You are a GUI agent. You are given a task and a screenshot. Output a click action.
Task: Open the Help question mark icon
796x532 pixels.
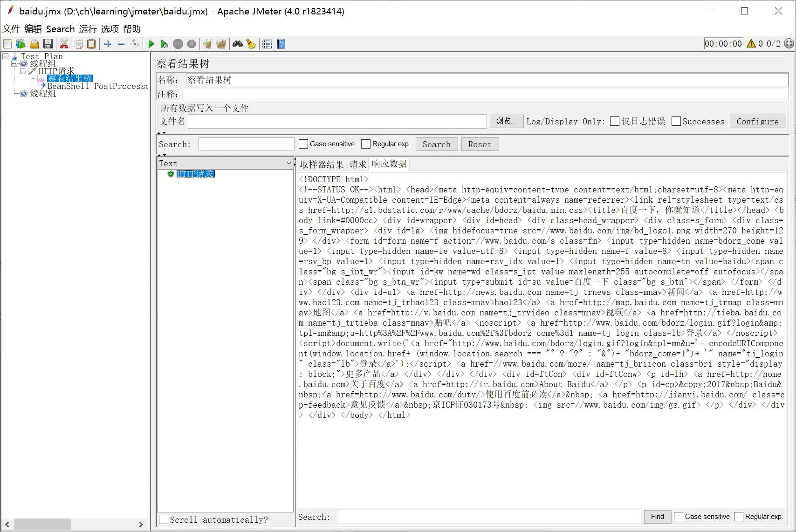[x=281, y=44]
